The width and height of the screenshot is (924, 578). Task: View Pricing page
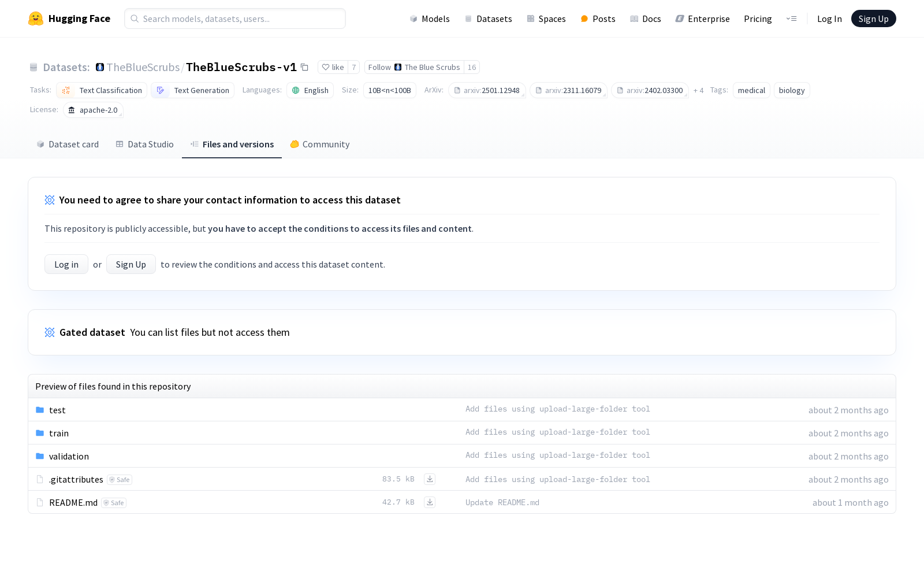[758, 18]
